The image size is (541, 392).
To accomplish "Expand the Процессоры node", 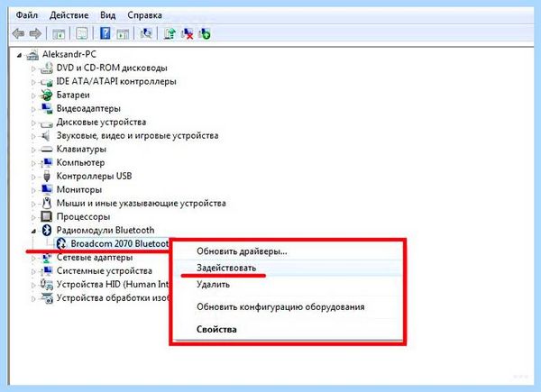I will (x=33, y=217).
